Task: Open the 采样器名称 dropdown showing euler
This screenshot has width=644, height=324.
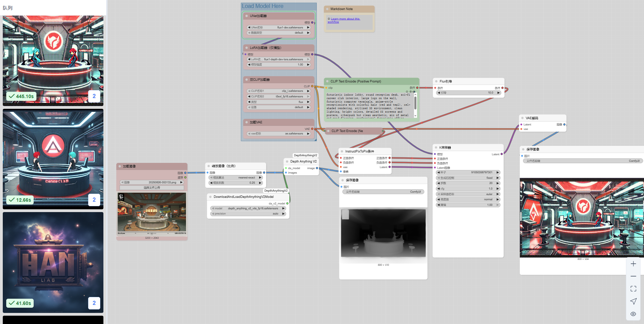Action: 468,194
